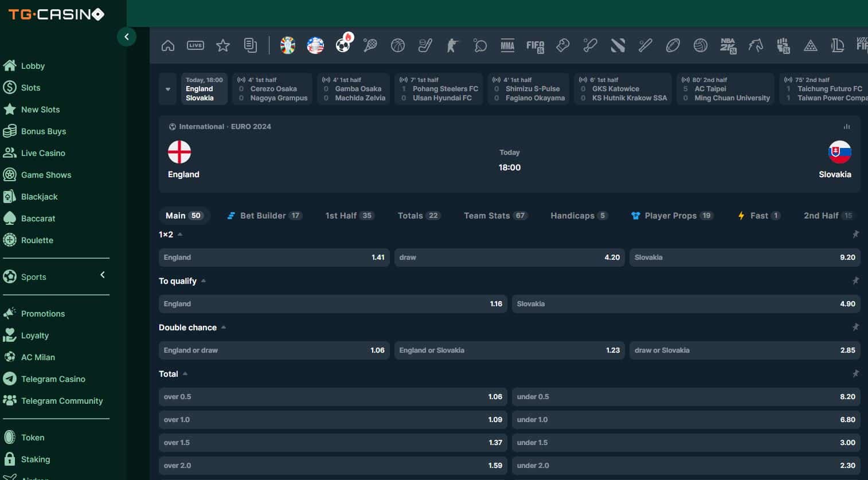Bet on England to win at 1.41

pyautogui.click(x=274, y=257)
